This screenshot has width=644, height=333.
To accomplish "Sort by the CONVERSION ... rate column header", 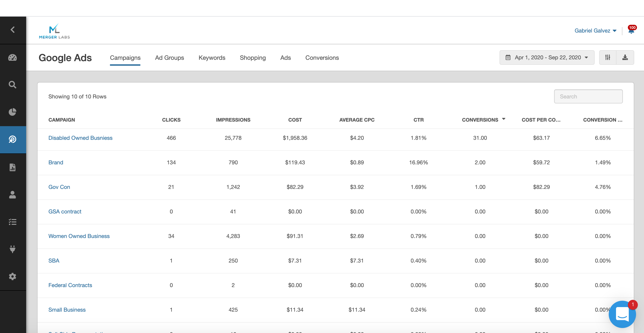I will [603, 120].
